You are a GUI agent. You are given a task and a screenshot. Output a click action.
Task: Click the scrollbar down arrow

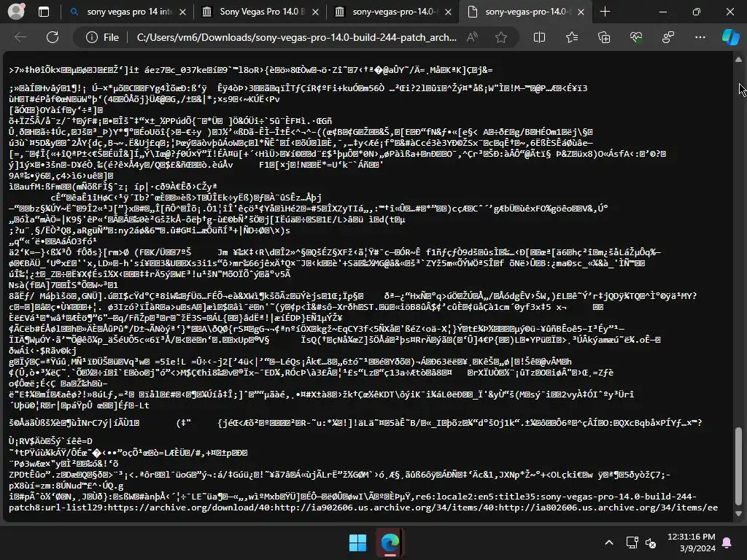[738, 514]
